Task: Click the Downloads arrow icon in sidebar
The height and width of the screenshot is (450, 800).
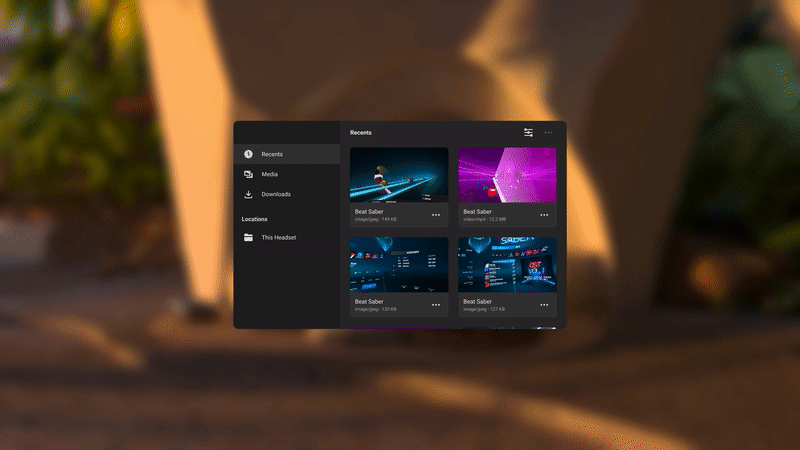Action: coord(248,194)
